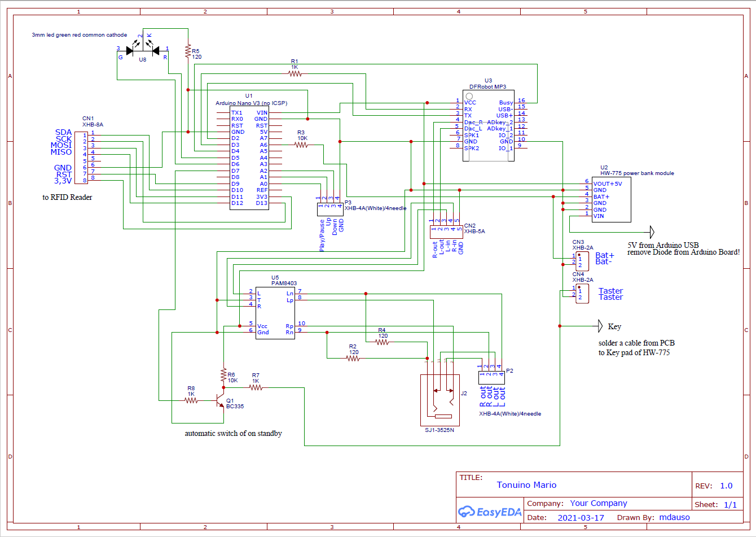Select the PAM8403 amplifier chip U5
The height and width of the screenshot is (537, 756).
click(275, 312)
